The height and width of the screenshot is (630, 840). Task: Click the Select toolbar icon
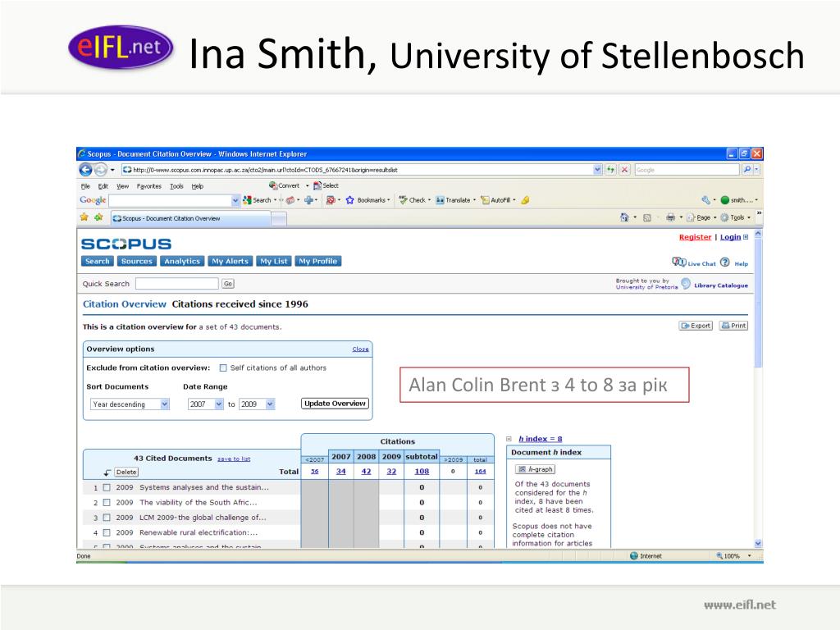pos(317,185)
